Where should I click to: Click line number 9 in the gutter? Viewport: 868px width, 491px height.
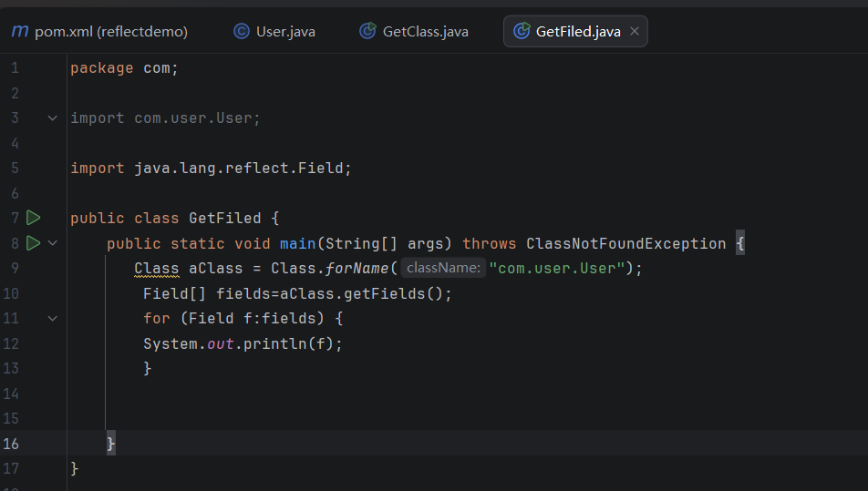pyautogui.click(x=15, y=268)
